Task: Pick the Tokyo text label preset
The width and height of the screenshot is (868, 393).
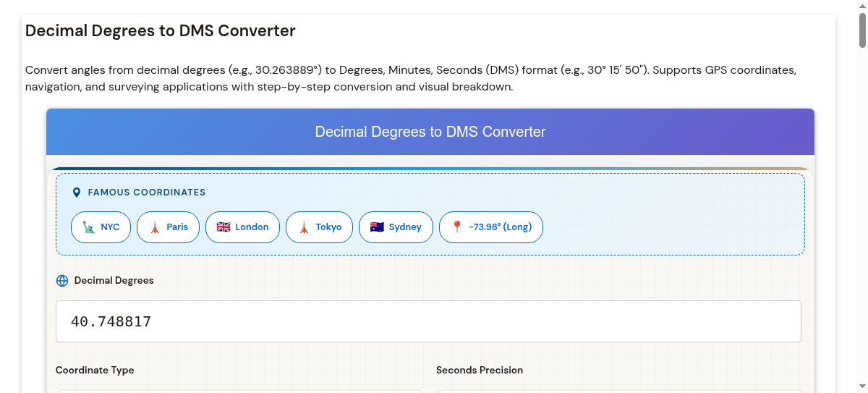Action: click(x=328, y=227)
